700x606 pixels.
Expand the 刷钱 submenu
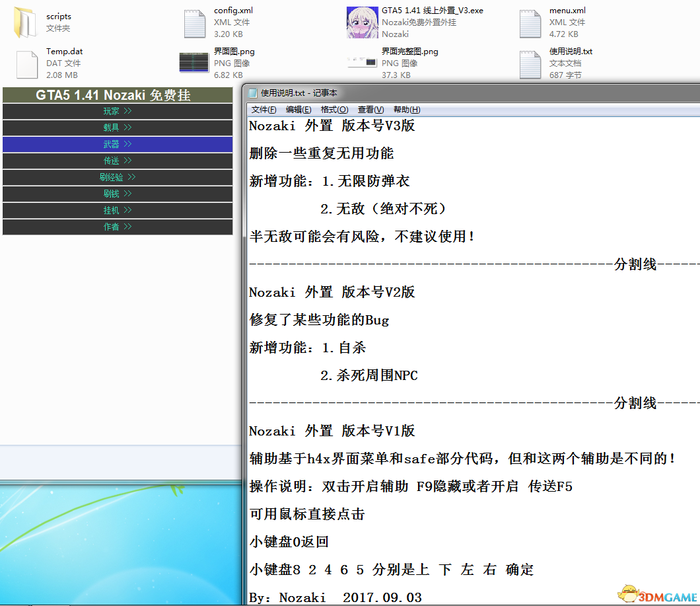click(x=117, y=194)
